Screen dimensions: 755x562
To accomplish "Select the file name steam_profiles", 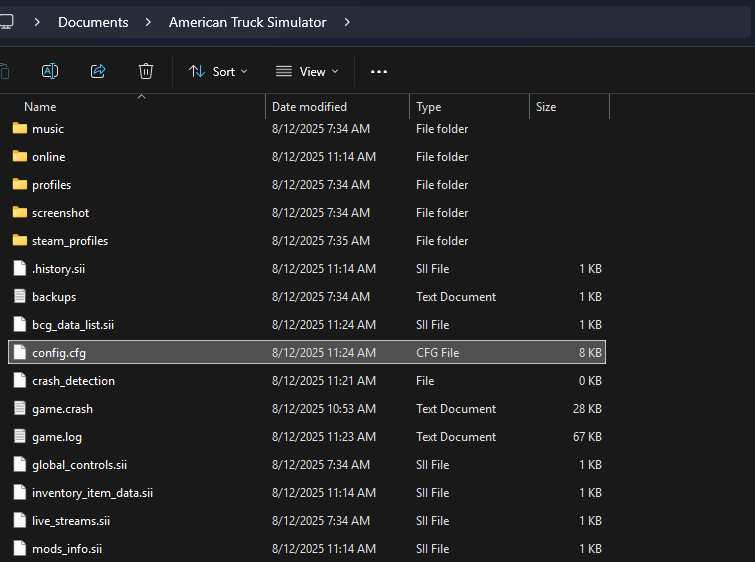I will point(70,241).
